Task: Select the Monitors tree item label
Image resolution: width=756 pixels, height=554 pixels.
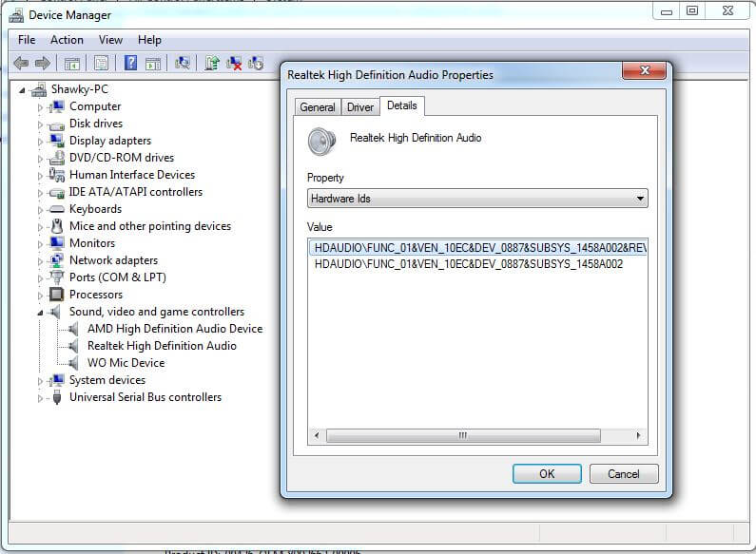Action: pyautogui.click(x=92, y=243)
